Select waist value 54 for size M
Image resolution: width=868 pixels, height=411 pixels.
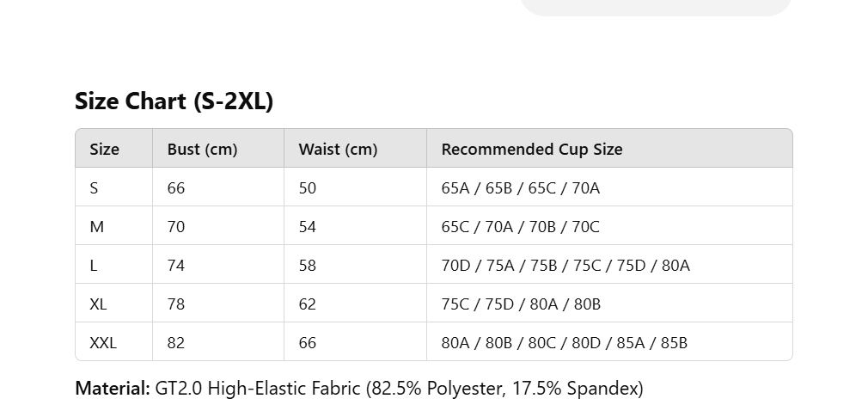pos(308,226)
